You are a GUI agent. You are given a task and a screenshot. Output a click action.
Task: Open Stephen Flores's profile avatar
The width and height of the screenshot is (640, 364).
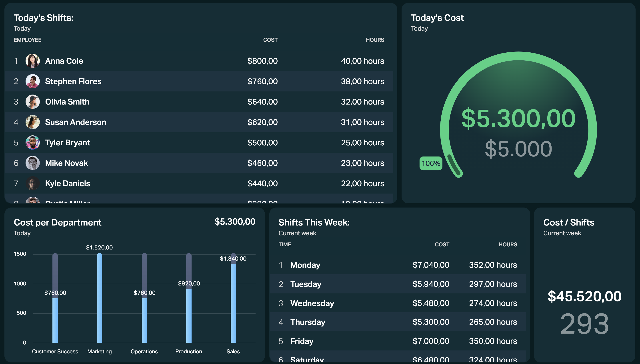(32, 81)
